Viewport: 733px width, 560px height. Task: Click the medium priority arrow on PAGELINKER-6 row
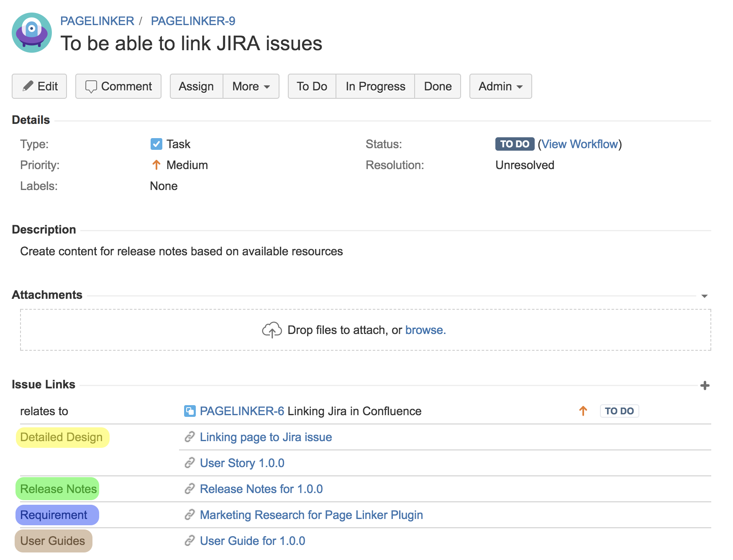[x=583, y=411]
